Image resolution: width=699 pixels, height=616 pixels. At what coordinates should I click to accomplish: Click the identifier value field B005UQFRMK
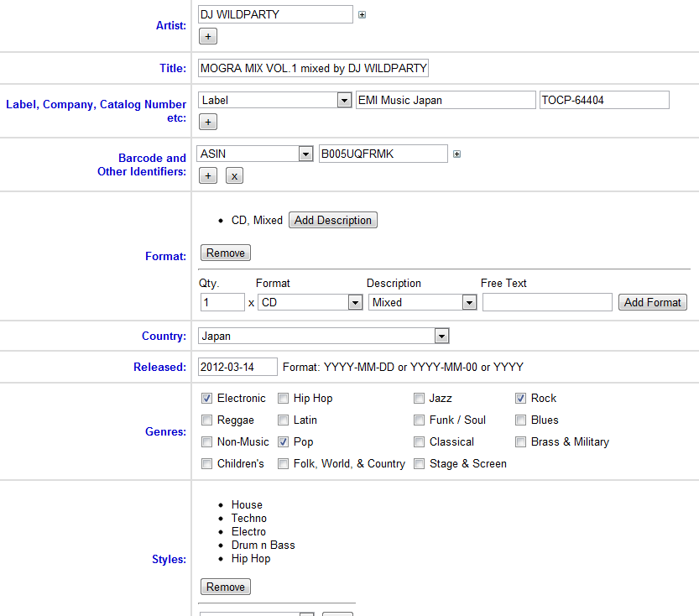coord(383,154)
